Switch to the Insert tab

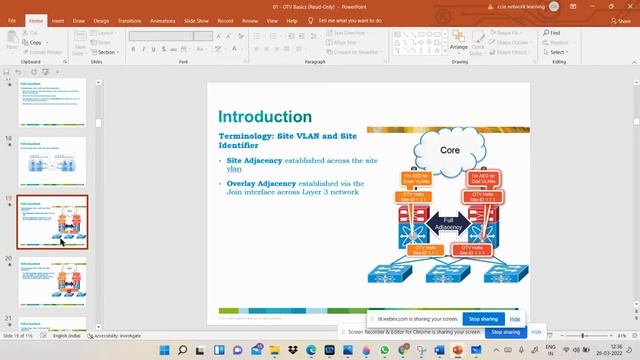[x=58, y=20]
